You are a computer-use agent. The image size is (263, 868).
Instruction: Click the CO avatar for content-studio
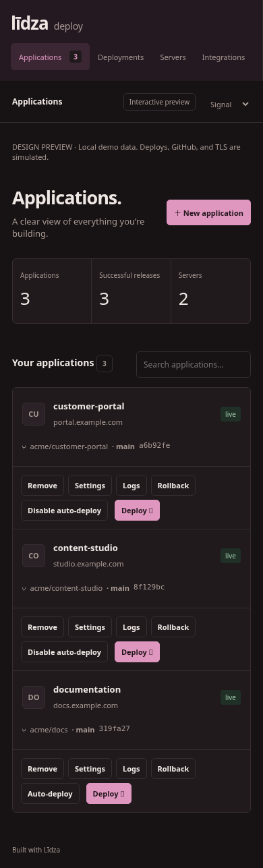tap(34, 556)
